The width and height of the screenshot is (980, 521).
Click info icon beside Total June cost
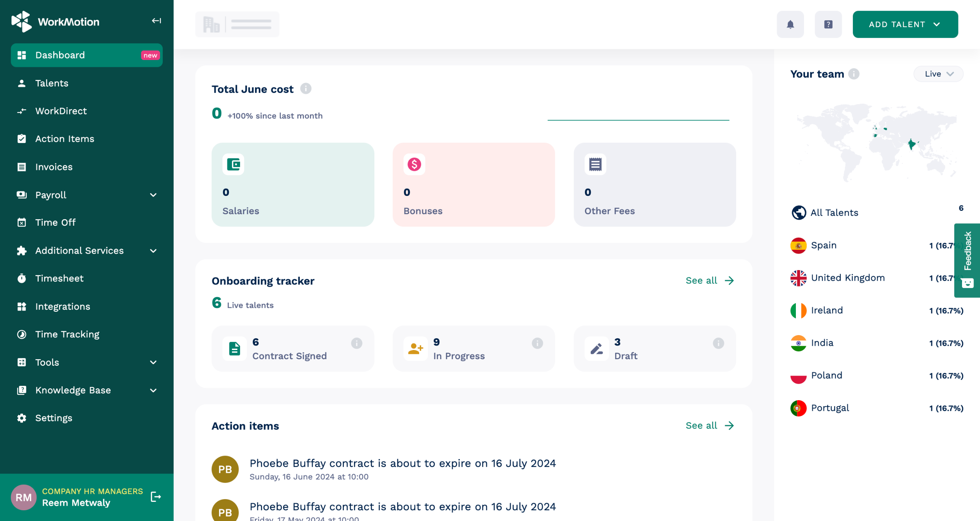click(x=305, y=89)
